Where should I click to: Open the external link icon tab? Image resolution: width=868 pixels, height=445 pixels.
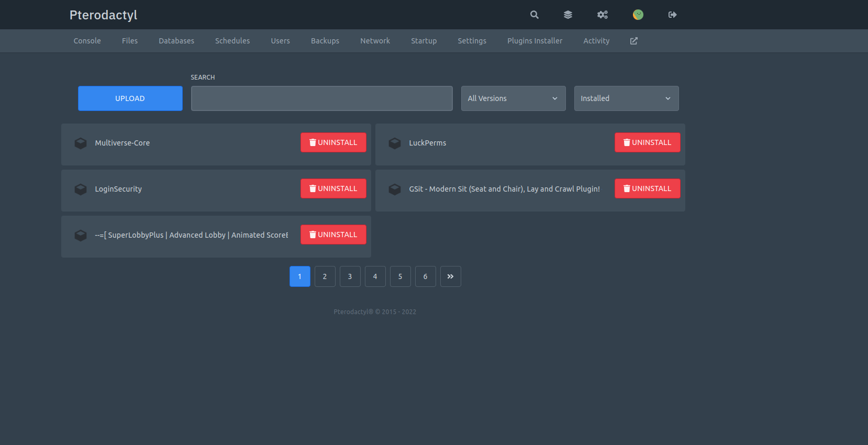click(x=633, y=41)
